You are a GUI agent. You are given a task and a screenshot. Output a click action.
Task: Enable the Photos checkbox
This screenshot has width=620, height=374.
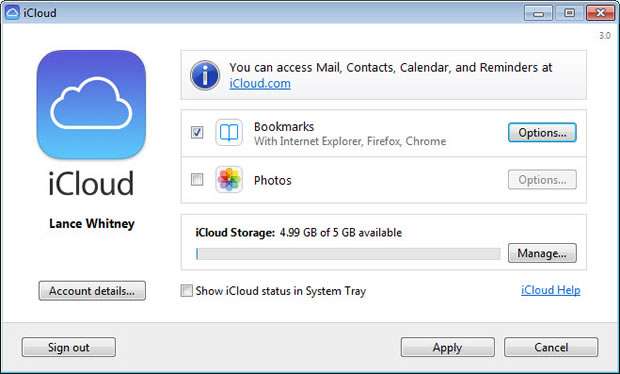[197, 179]
